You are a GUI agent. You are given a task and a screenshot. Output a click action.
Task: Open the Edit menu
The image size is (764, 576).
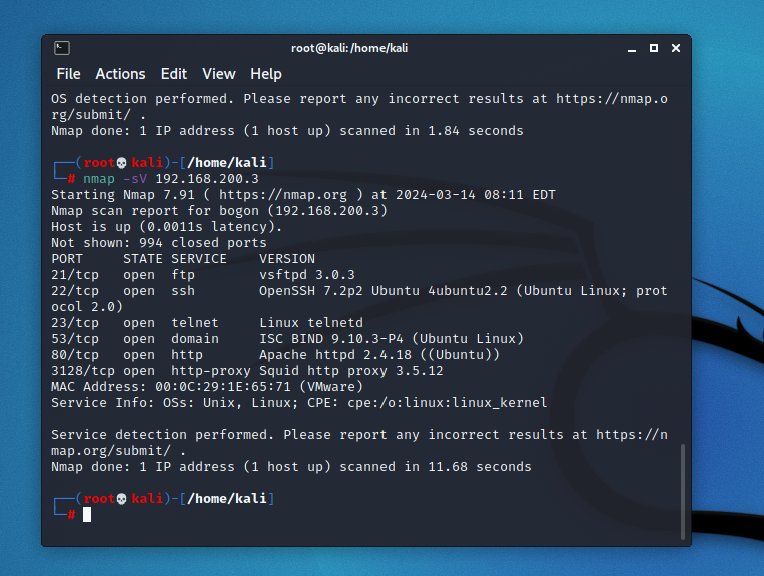[174, 74]
